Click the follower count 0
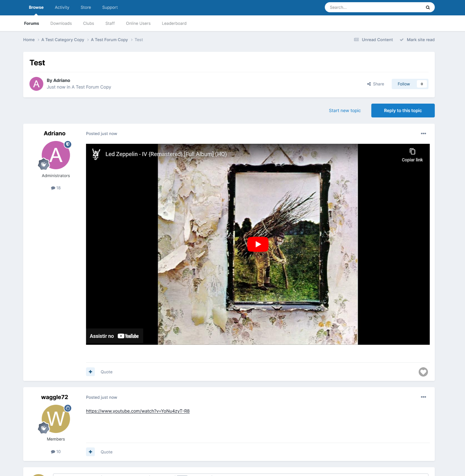This screenshot has width=465, height=476. [422, 84]
